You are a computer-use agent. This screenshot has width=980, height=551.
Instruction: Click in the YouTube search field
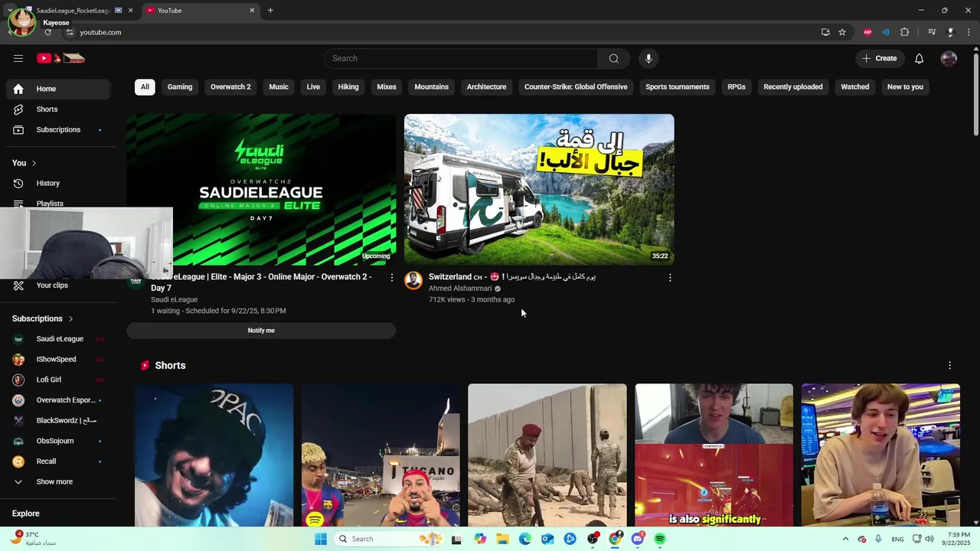(x=462, y=58)
